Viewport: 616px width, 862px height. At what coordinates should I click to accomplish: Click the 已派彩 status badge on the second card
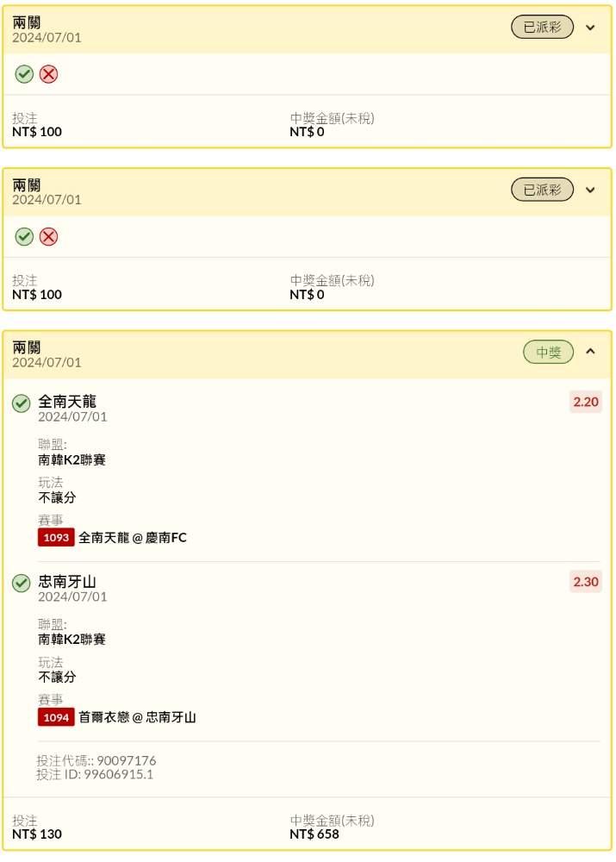pos(542,190)
